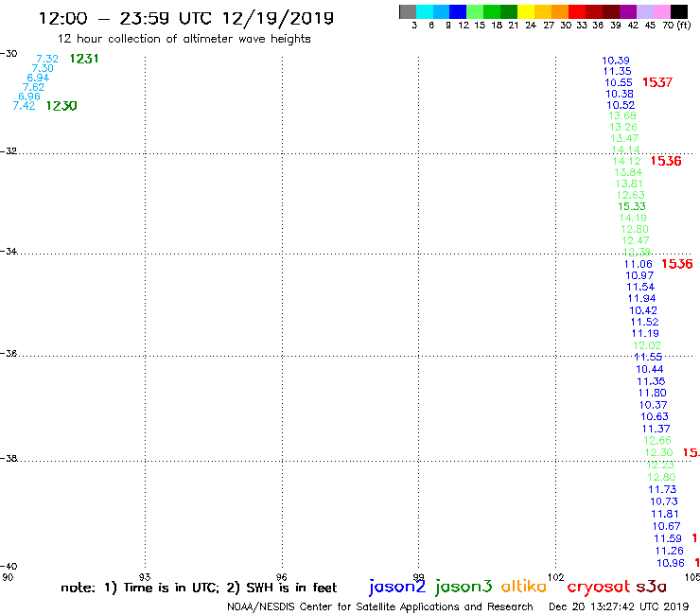Viewport: 700px width, 615px height.
Task: Click the wave height value '11.06'
Action: [639, 264]
